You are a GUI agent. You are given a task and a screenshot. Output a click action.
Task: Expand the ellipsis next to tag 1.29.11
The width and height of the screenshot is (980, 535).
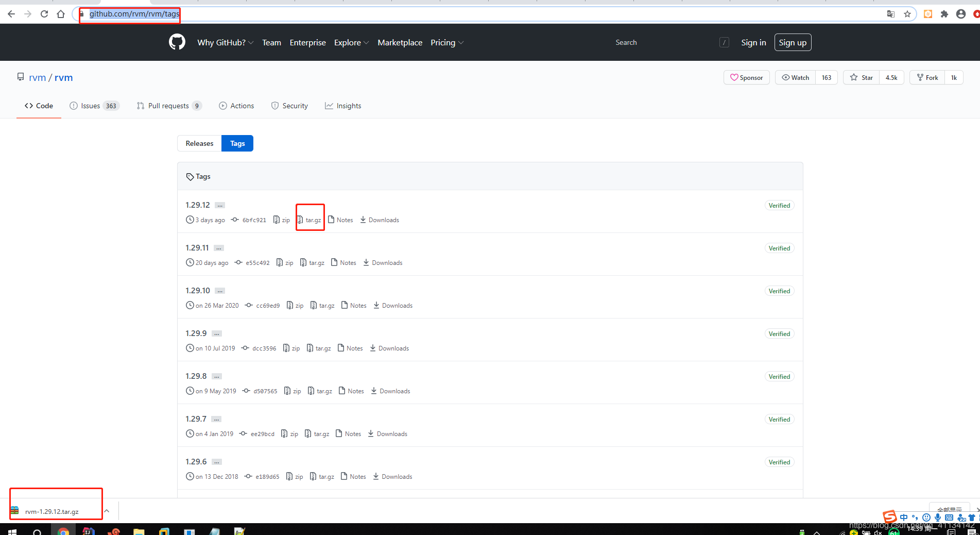click(x=219, y=248)
